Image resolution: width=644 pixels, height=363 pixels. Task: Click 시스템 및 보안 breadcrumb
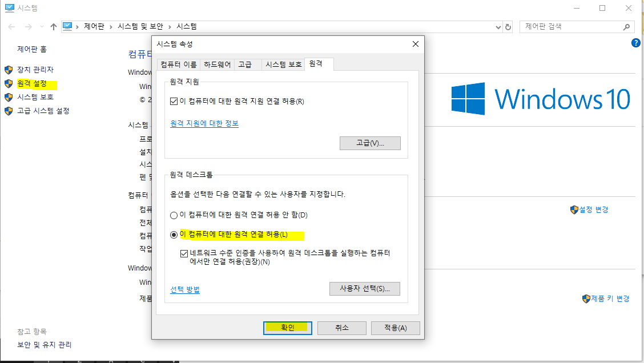tap(140, 27)
